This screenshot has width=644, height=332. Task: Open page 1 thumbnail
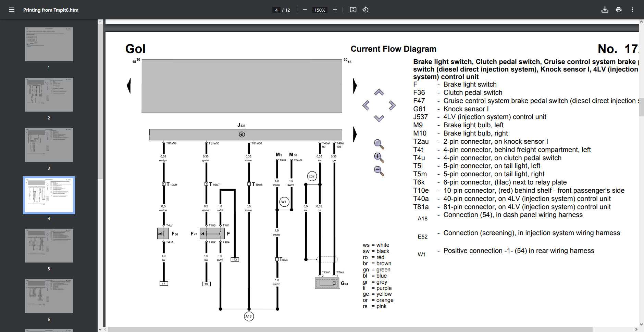tap(49, 44)
